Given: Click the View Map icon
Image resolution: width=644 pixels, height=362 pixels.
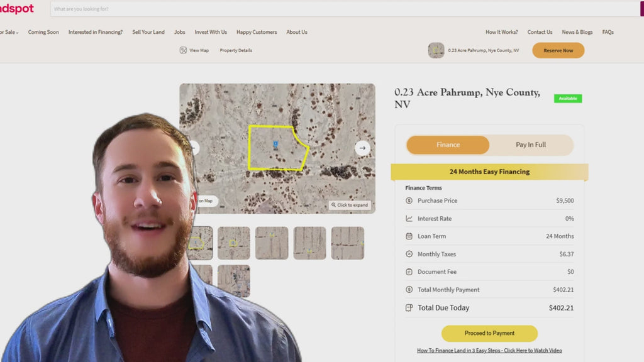Looking at the screenshot, I should tap(183, 50).
